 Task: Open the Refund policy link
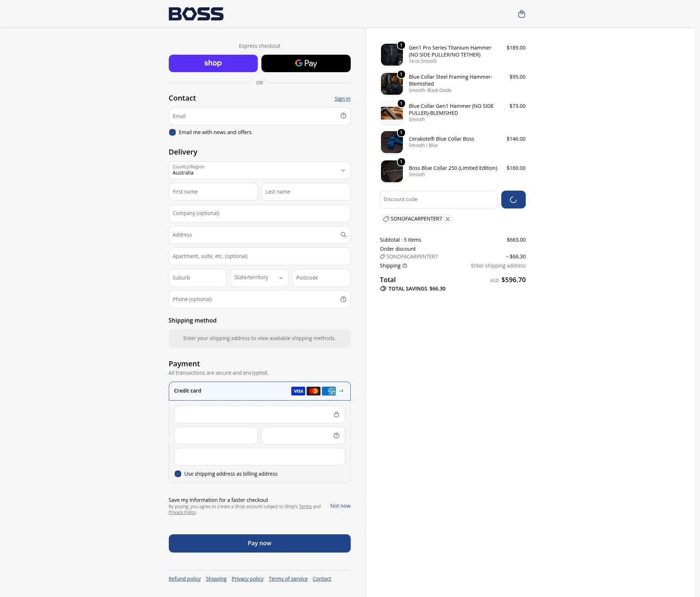coord(185,579)
